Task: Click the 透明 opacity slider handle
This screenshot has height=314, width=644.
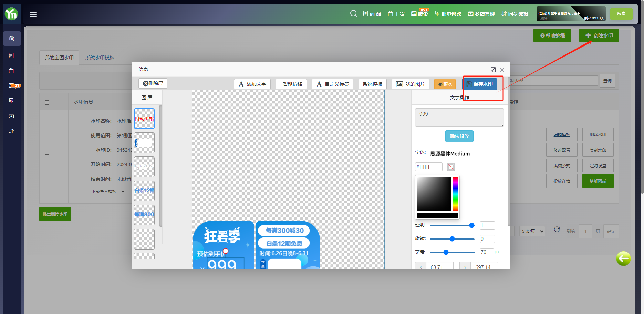Action: [x=472, y=225]
